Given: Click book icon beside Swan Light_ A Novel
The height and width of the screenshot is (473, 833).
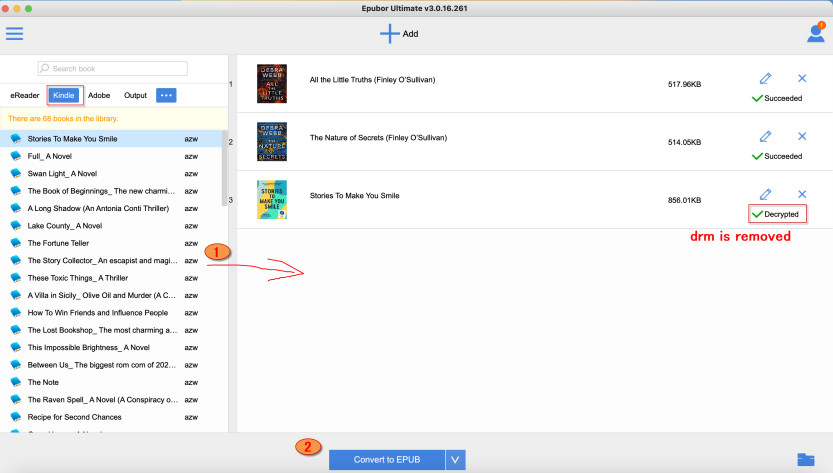Looking at the screenshot, I should pyautogui.click(x=16, y=173).
